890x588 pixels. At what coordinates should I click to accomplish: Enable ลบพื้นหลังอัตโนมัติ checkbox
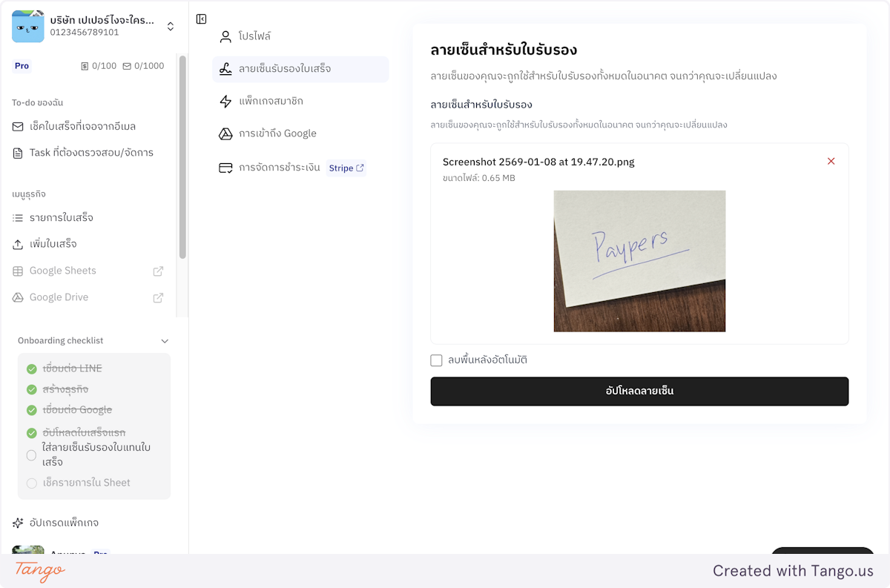tap(436, 360)
